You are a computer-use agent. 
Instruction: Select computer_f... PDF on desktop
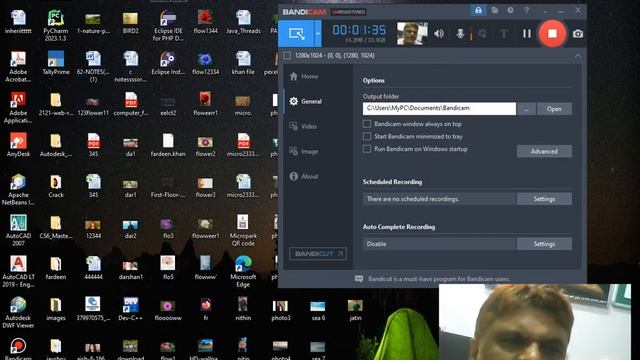(131, 103)
